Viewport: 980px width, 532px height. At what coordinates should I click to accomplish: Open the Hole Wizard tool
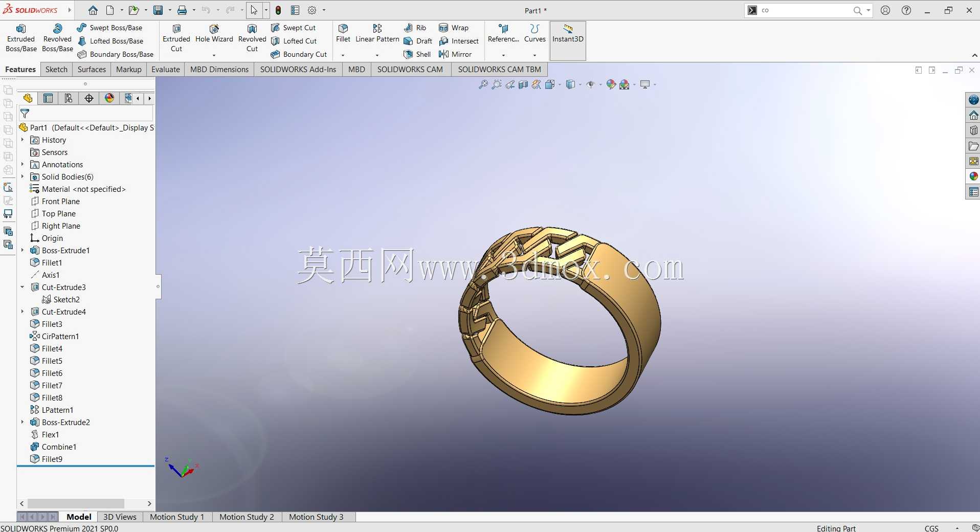214,34
